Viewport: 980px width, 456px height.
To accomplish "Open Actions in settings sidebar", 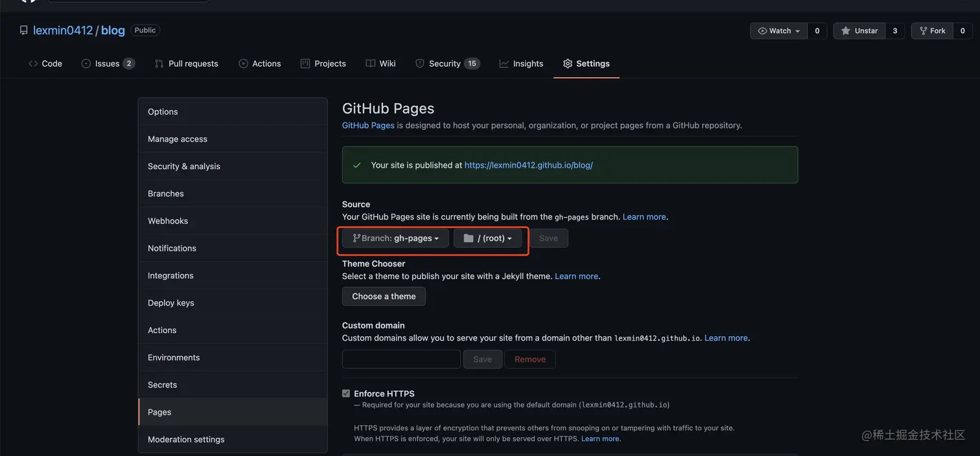I will point(233,330).
